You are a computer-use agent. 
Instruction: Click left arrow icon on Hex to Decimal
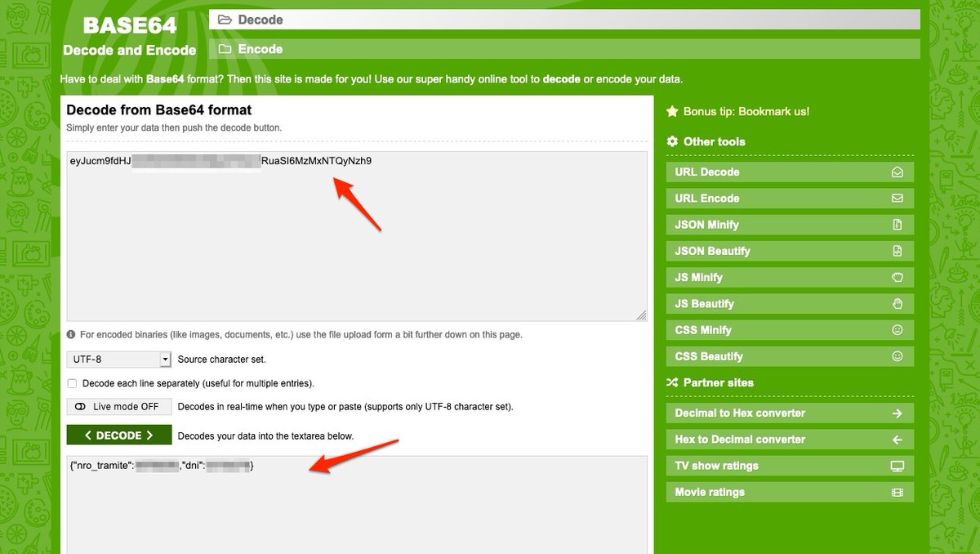[898, 440]
